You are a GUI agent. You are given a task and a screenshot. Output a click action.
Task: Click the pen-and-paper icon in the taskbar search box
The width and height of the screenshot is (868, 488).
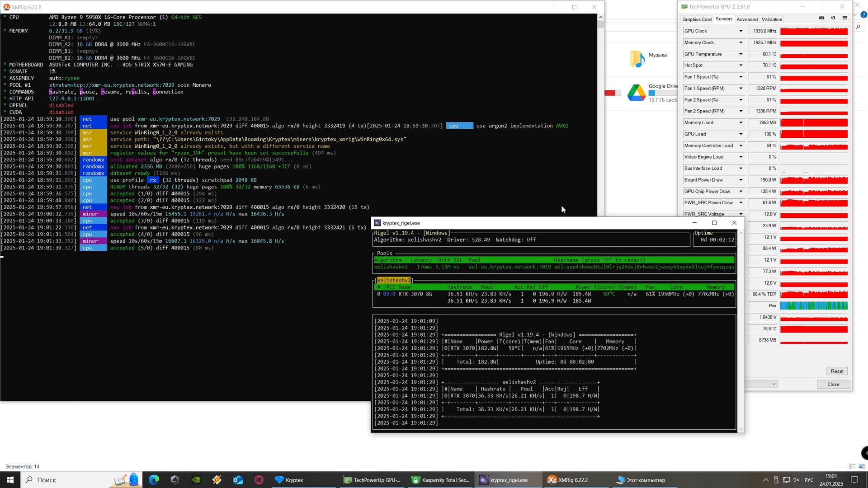click(120, 480)
